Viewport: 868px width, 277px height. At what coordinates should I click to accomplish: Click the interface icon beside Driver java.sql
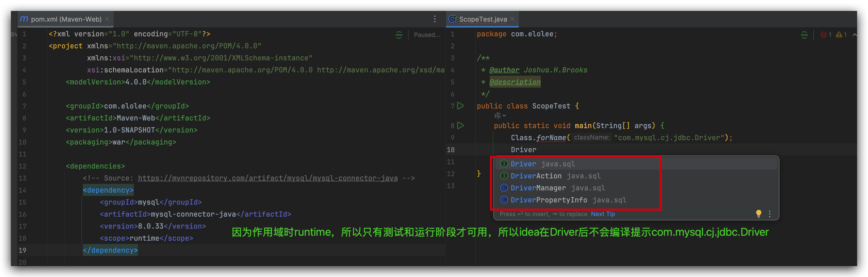[x=504, y=164]
